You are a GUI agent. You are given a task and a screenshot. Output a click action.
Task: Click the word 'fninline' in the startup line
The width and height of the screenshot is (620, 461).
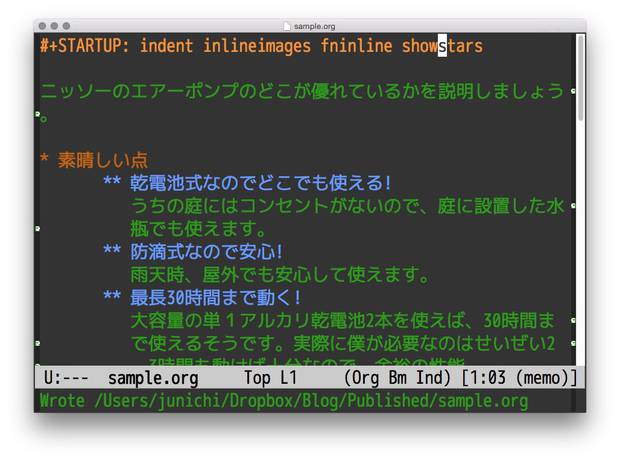[356, 45]
